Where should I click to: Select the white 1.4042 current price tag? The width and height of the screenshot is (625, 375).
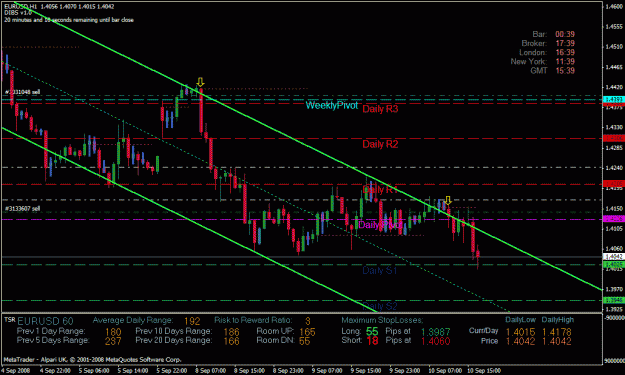[614, 257]
